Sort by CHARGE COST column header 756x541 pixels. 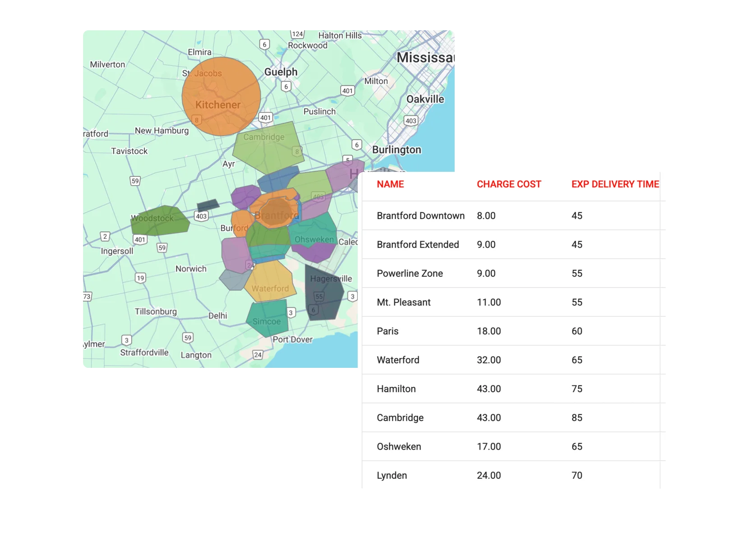pos(508,184)
